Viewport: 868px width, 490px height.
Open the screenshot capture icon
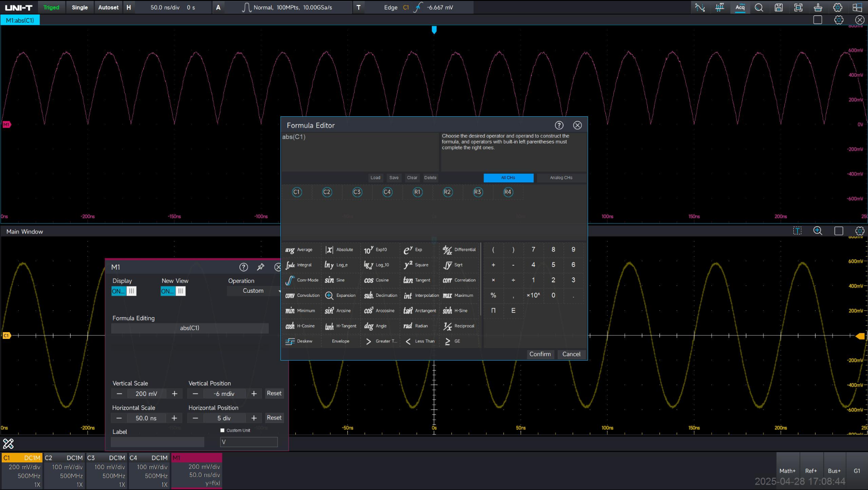[x=798, y=7]
